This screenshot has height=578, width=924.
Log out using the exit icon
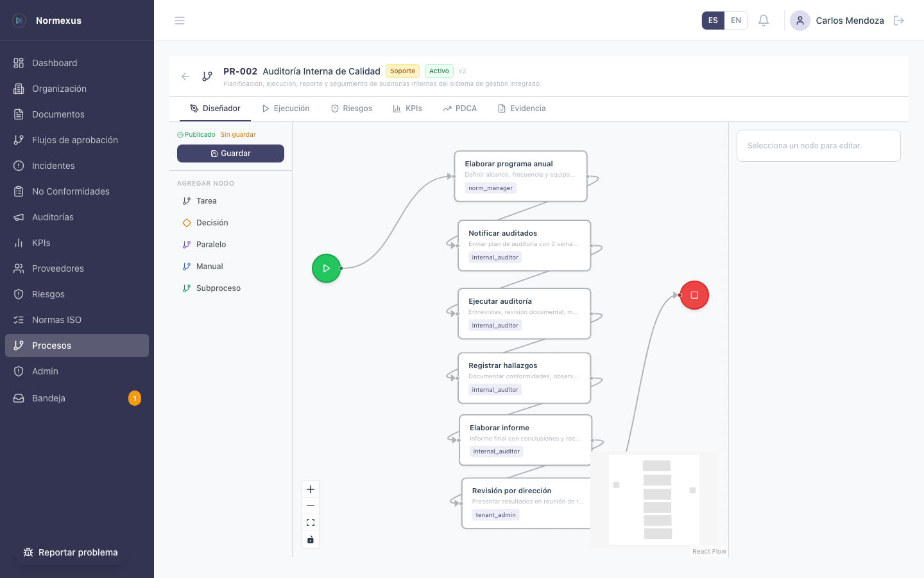pyautogui.click(x=899, y=20)
